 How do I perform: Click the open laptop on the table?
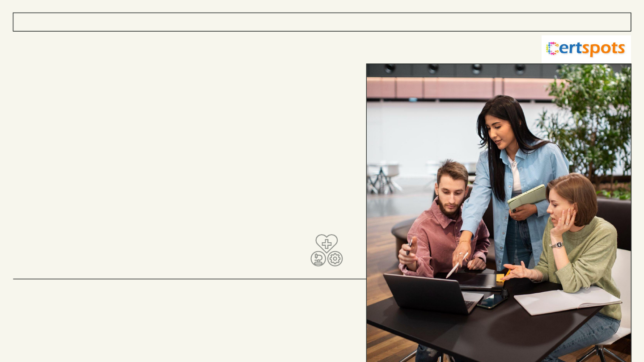(433, 293)
